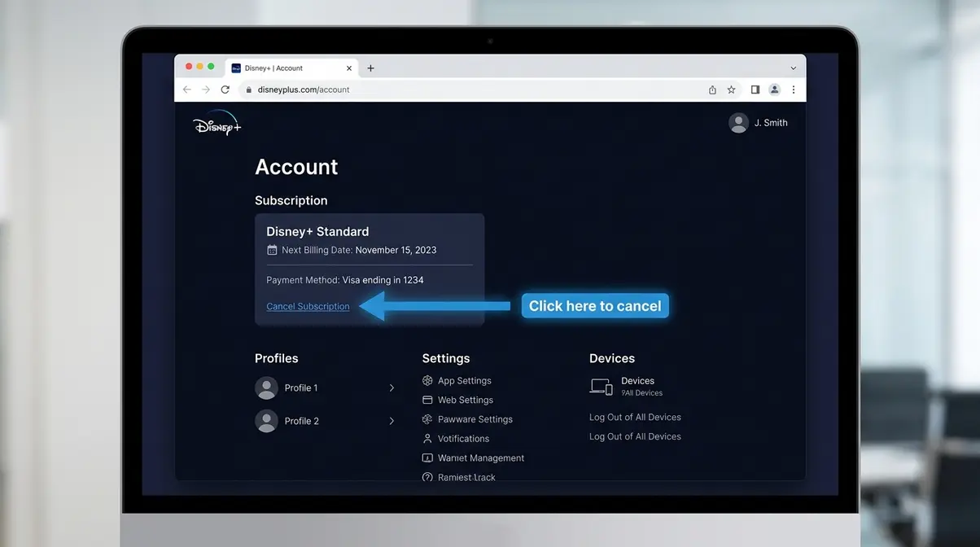Click the browser forward arrow
Screen dimensions: 980x547
pyautogui.click(x=206, y=90)
